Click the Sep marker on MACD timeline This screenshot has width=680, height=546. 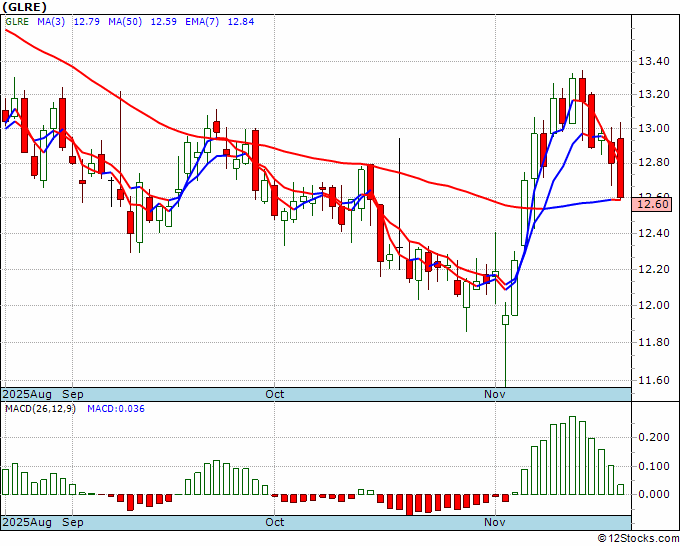(x=72, y=522)
